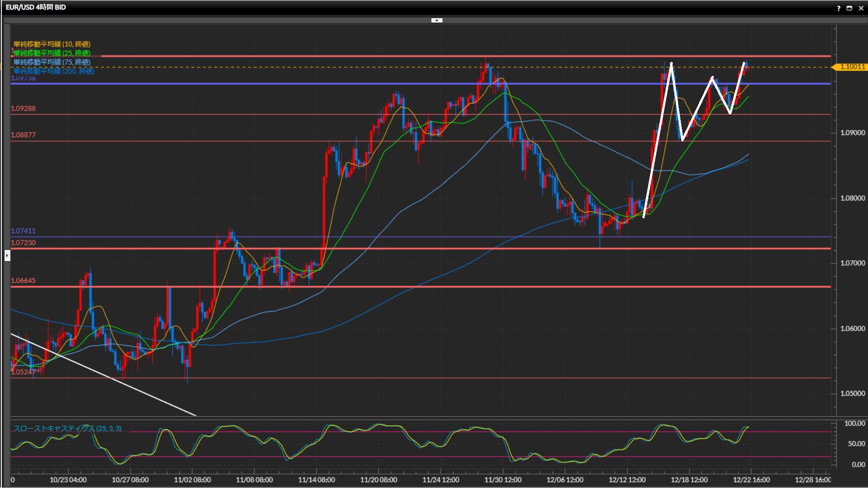Click the EUR/USD chart window title
868x488 pixels.
click(x=36, y=7)
